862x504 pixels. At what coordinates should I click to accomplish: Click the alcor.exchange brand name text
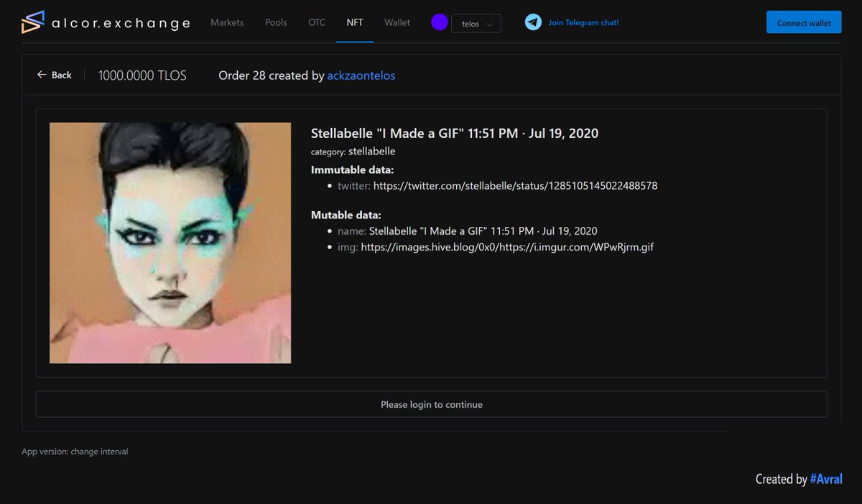121,23
